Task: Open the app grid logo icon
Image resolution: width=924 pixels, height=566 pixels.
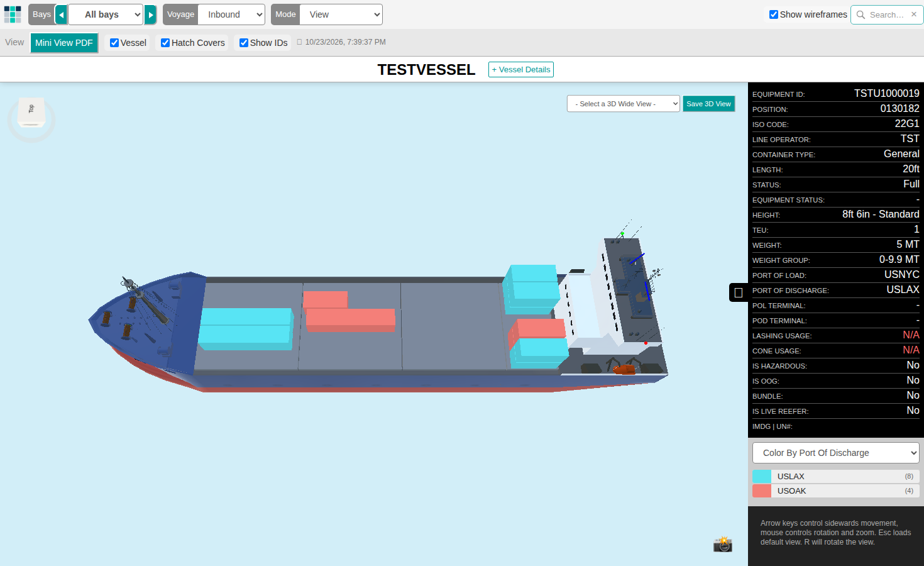Action: tap(13, 14)
